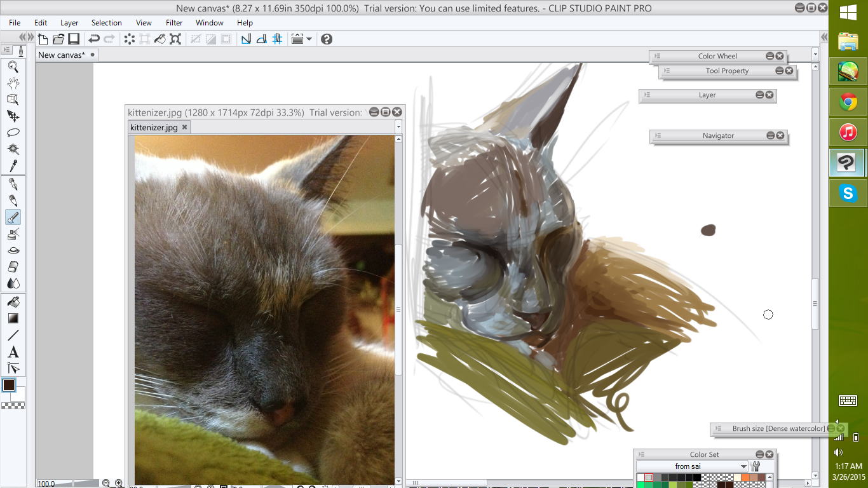
Task: Open Google Chrome from the taskbar
Action: pos(848,101)
